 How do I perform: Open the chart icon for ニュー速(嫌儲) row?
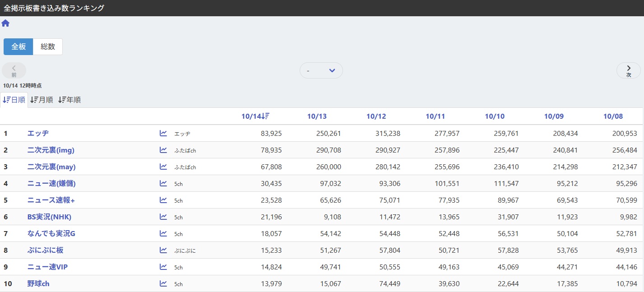pyautogui.click(x=163, y=183)
